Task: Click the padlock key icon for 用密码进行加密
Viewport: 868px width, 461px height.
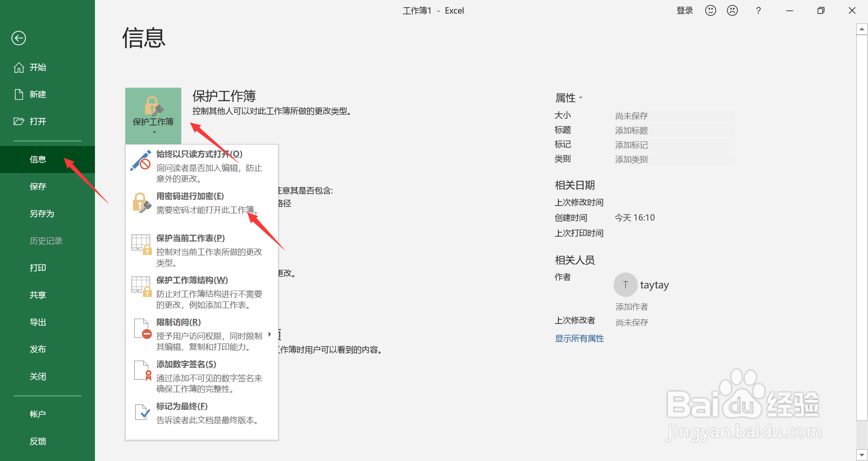Action: pyautogui.click(x=142, y=202)
